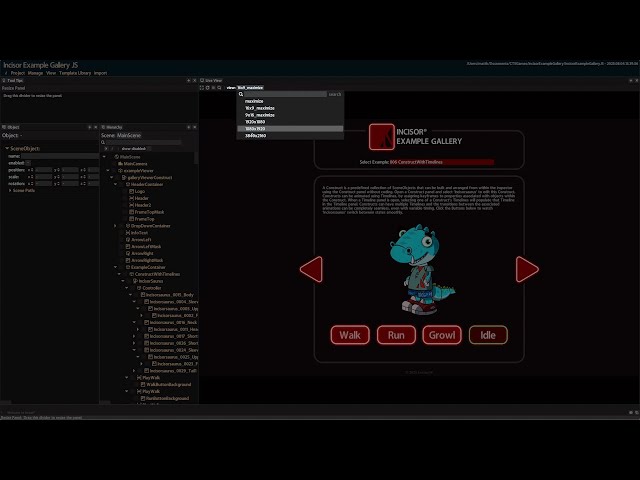Image resolution: width=640 pixels, height=480 pixels.
Task: Click the Idle button
Action: tap(488, 335)
